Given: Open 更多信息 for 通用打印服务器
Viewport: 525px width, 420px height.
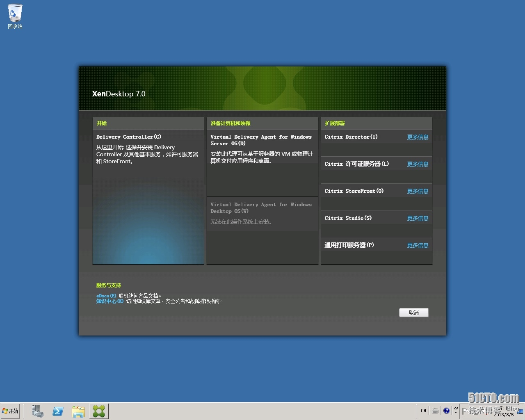Looking at the screenshot, I should 418,246.
